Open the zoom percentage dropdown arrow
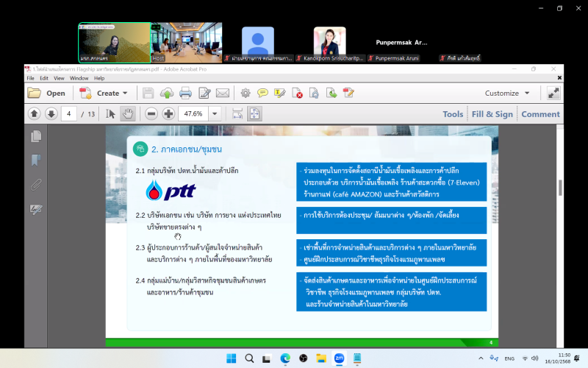 (215, 114)
